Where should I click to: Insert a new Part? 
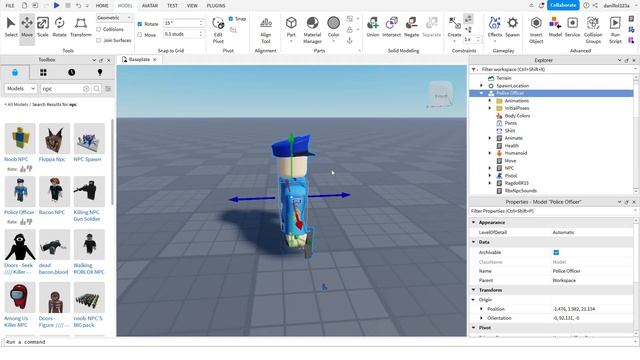pyautogui.click(x=291, y=27)
